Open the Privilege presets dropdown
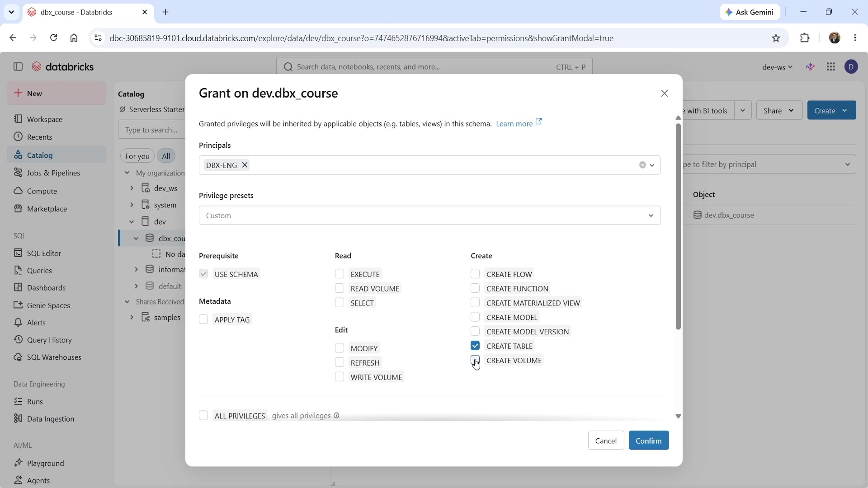868x488 pixels. tap(429, 216)
